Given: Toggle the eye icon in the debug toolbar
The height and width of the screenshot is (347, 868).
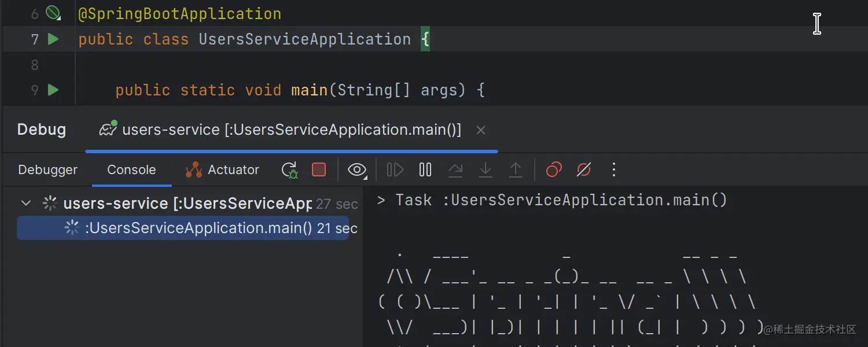Looking at the screenshot, I should point(357,170).
